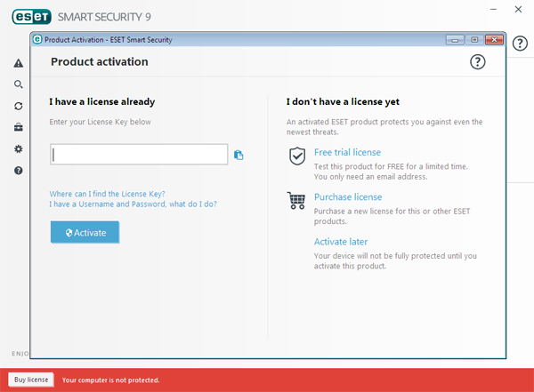Viewport: 534px width, 392px height.
Task: Click 'I have a license already' heading
Action: [x=101, y=101]
